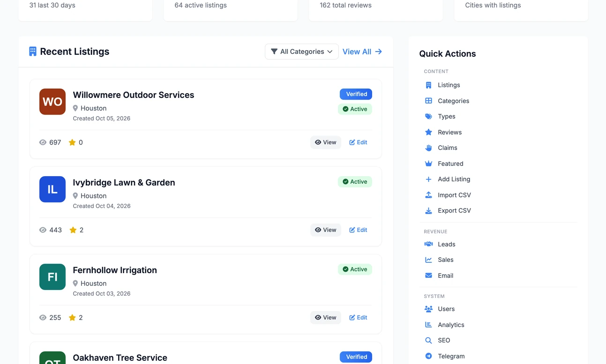This screenshot has height=364, width=606.
Task: Open Claims hand icon
Action: [x=428, y=148]
